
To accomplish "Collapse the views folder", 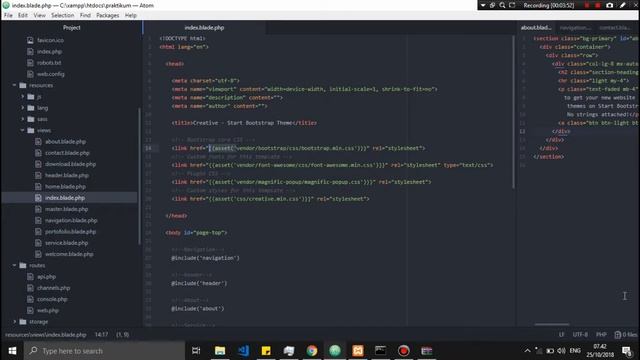I will click(x=22, y=130).
